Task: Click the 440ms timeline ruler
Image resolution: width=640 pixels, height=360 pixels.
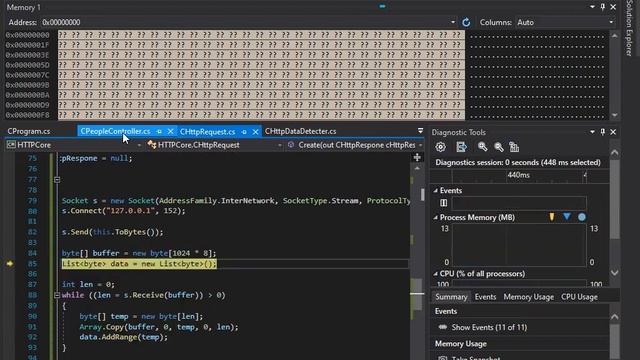Action: [x=518, y=176]
